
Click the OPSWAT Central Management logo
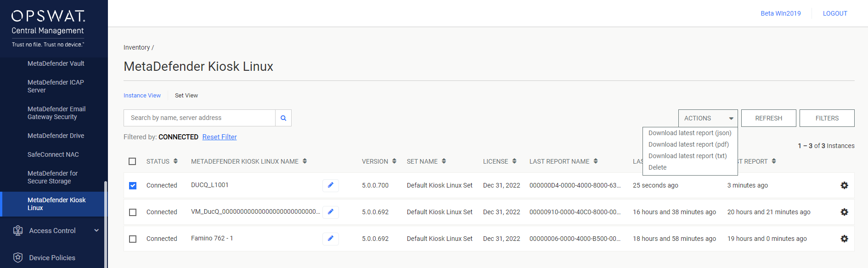coord(48,29)
